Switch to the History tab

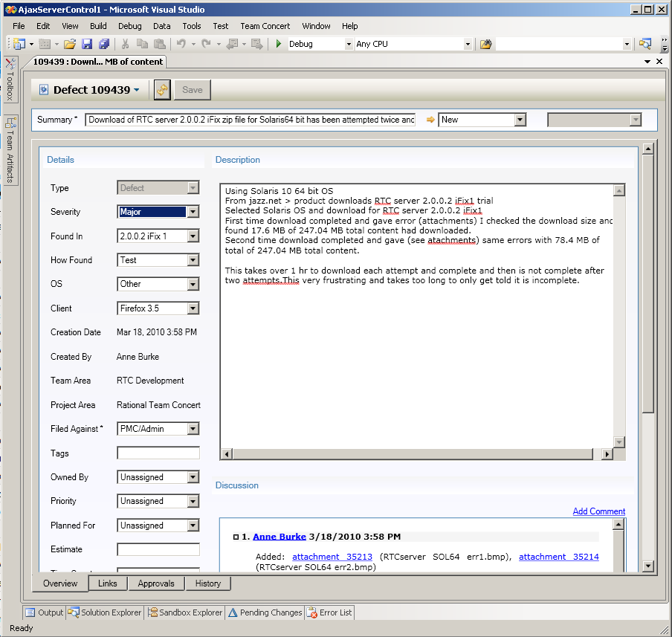(x=208, y=583)
